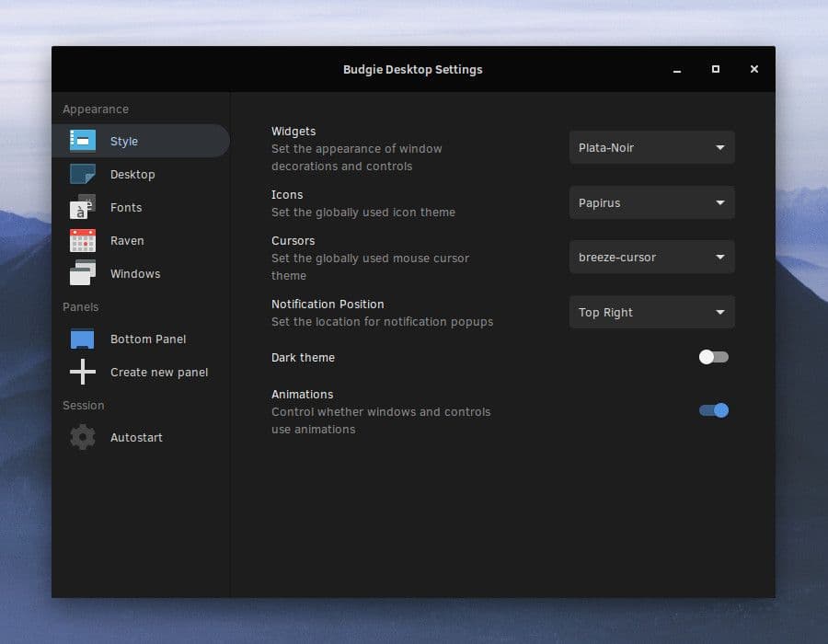
Task: Click the Appearance section header
Action: click(x=96, y=109)
